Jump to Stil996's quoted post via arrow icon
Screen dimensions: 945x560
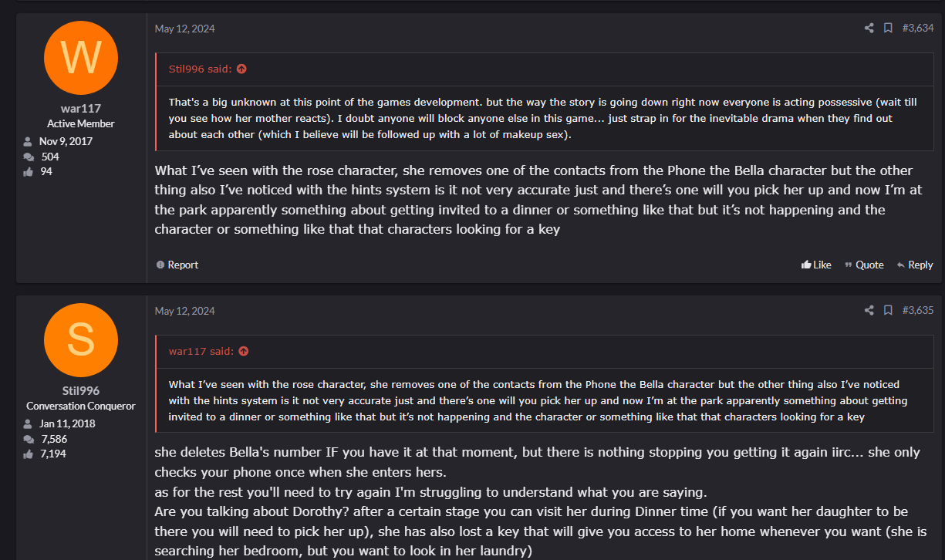(241, 69)
